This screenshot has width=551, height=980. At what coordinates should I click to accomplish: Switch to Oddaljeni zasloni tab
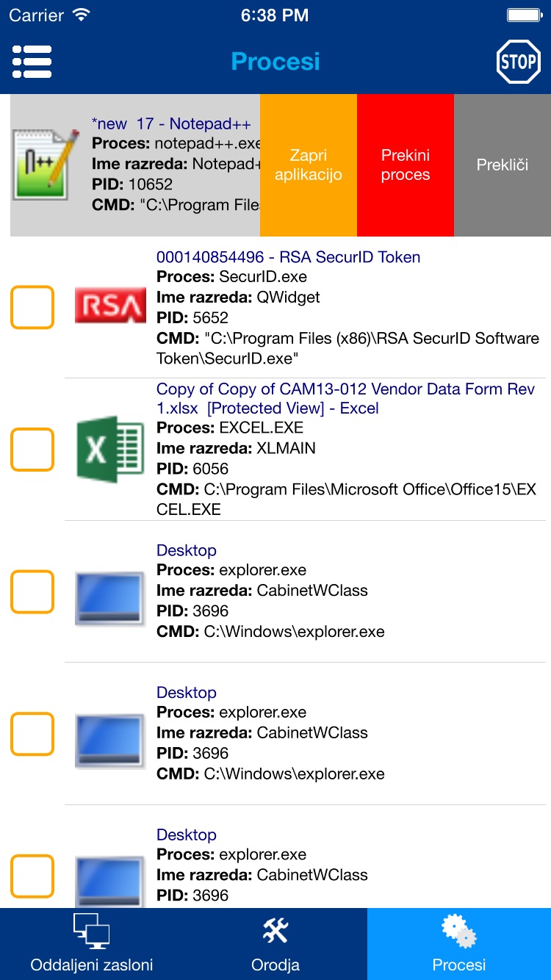click(92, 944)
